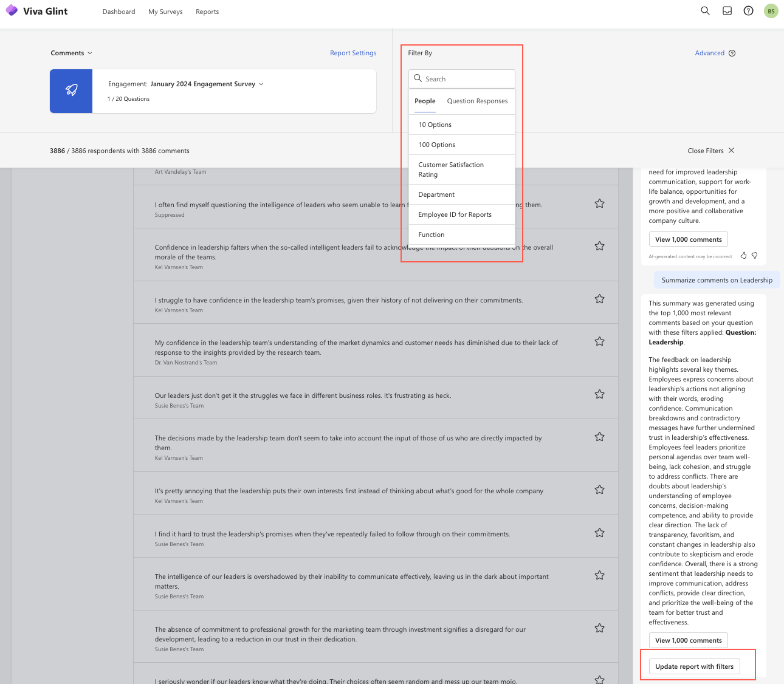Viewport: 784px width, 684px height.
Task: Open the help question mark icon
Action: 749,11
